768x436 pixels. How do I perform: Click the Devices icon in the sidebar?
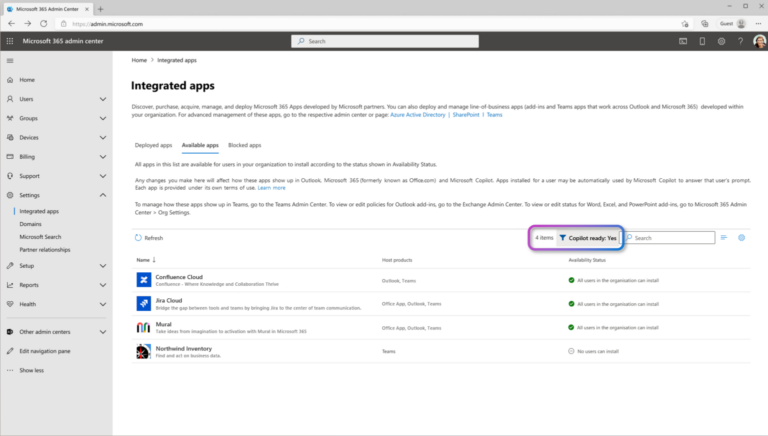pyautogui.click(x=10, y=137)
